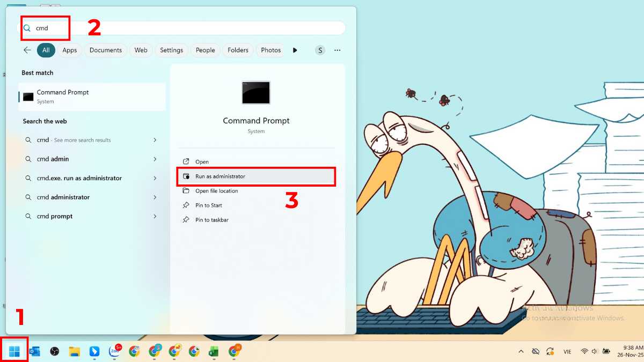Click the battery icon in the system tray
This screenshot has height=362, width=644.
coord(607,351)
